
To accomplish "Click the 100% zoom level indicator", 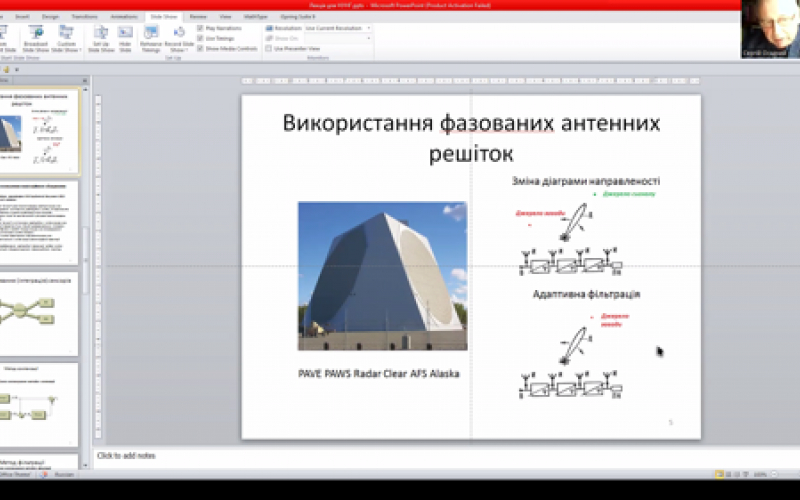I will 760,474.
